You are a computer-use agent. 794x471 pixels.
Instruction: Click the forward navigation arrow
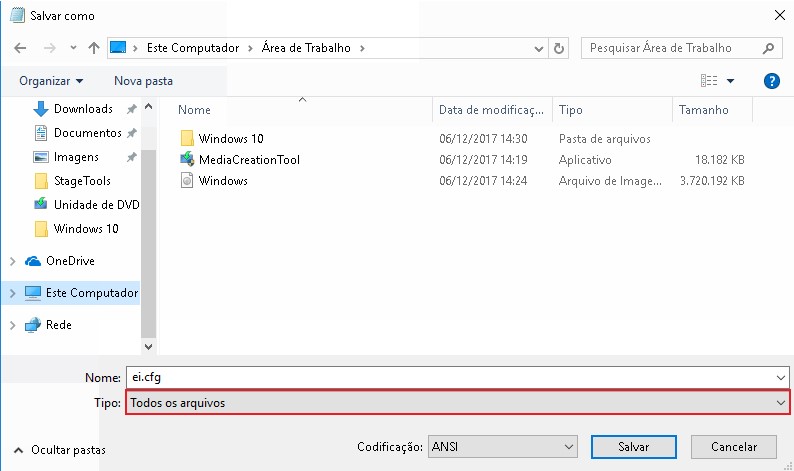(50, 48)
